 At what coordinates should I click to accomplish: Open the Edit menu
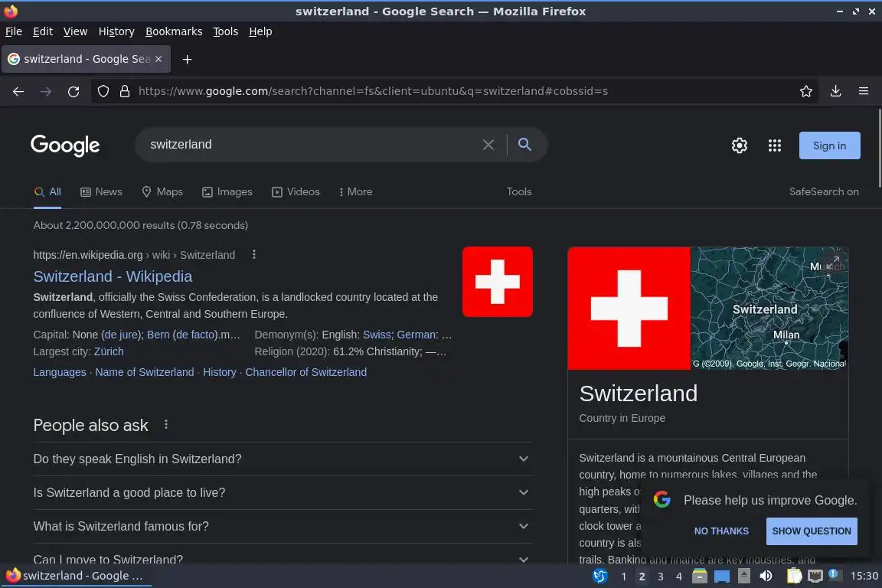pos(43,31)
